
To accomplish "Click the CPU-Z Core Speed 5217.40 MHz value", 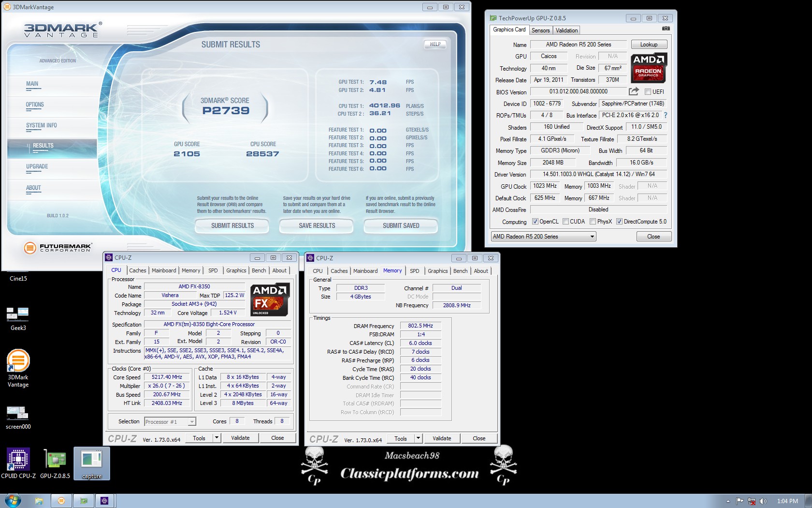I will point(167,377).
